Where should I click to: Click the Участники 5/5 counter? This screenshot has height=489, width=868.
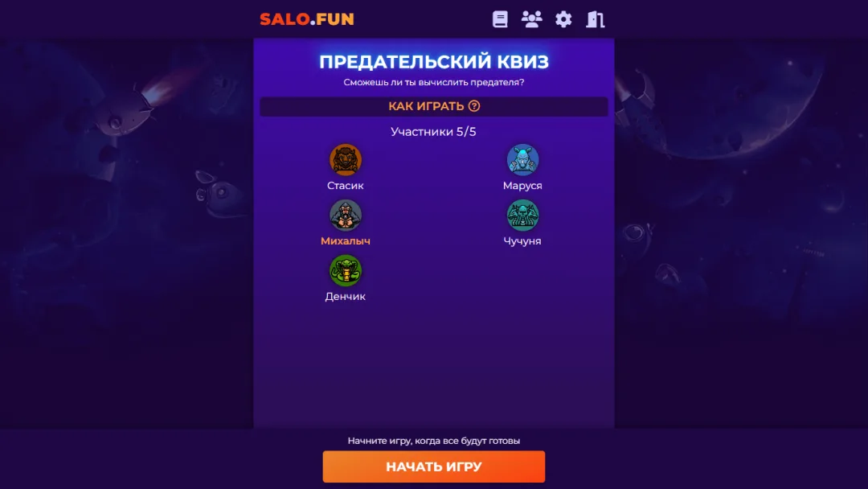(x=433, y=132)
